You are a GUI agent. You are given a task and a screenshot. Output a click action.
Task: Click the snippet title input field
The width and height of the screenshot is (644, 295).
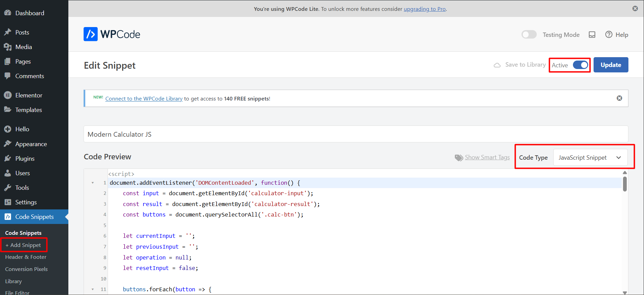(x=356, y=134)
